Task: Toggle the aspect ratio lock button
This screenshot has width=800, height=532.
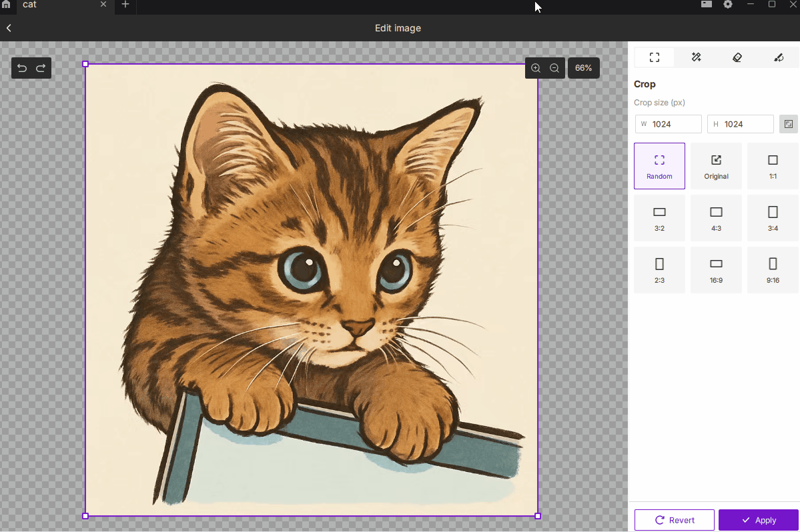Action: 789,124
